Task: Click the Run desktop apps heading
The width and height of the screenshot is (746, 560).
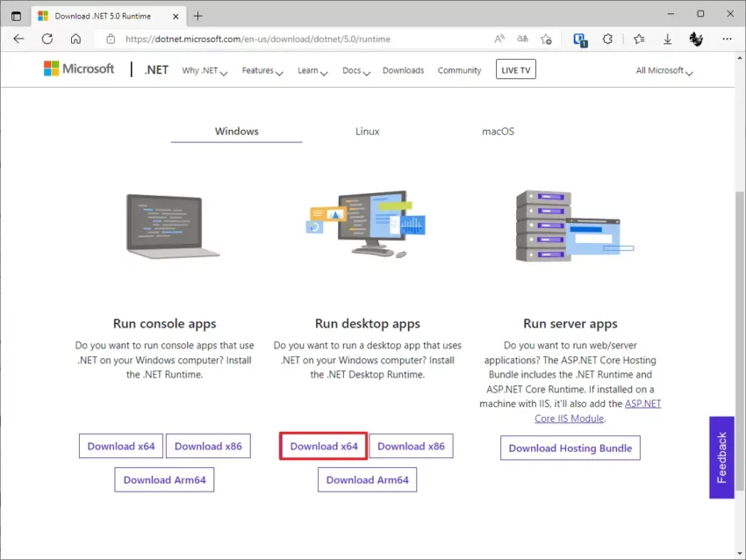Action: (367, 324)
